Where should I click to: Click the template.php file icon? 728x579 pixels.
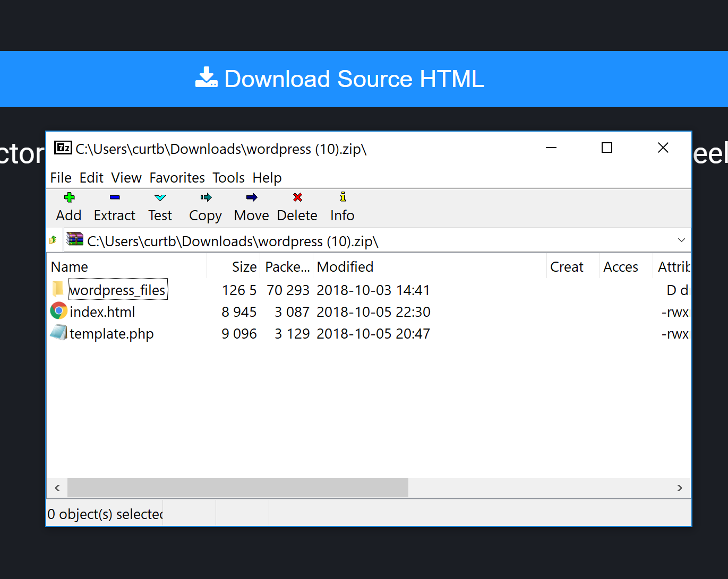pyautogui.click(x=58, y=333)
